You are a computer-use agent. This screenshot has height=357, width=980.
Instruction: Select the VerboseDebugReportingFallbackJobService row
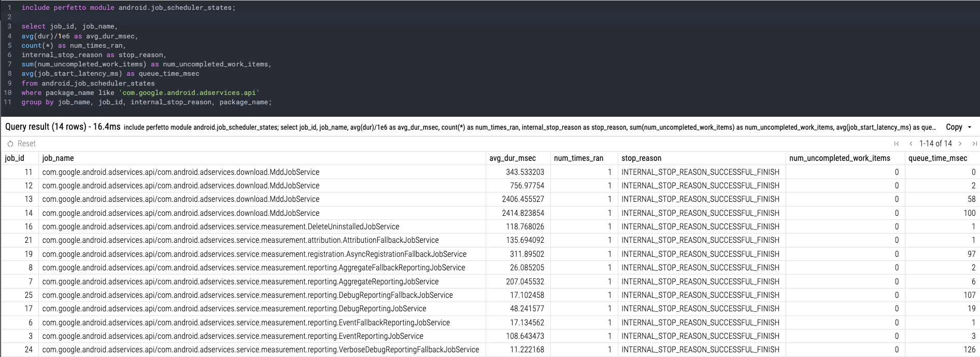point(260,350)
